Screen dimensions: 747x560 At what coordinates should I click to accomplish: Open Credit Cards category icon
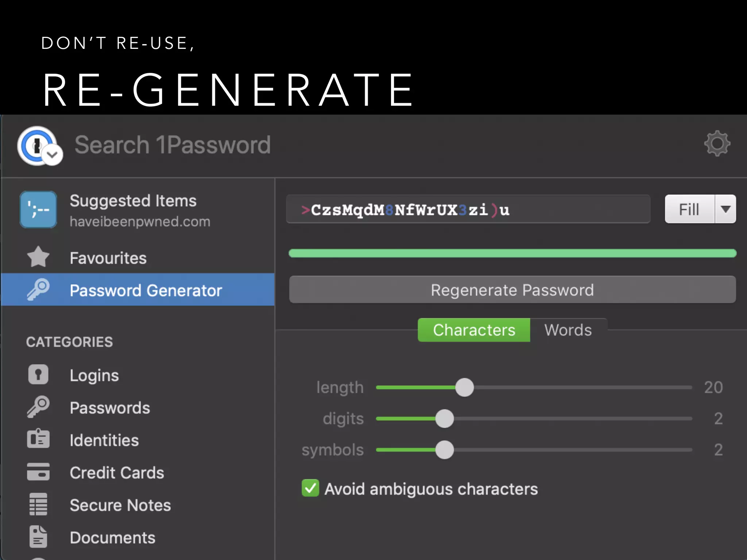click(38, 472)
